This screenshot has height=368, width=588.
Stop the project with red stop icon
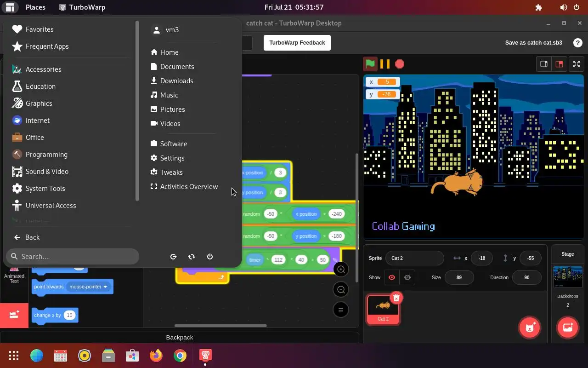pos(400,64)
